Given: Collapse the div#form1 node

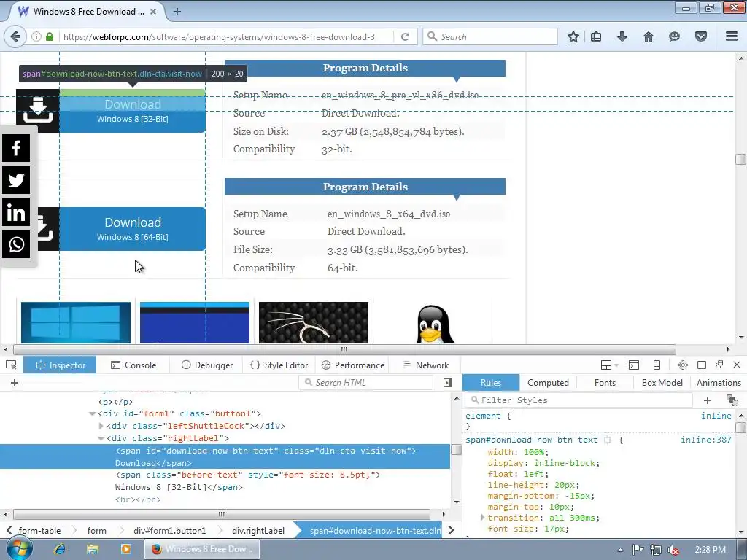Looking at the screenshot, I should pos(93,414).
